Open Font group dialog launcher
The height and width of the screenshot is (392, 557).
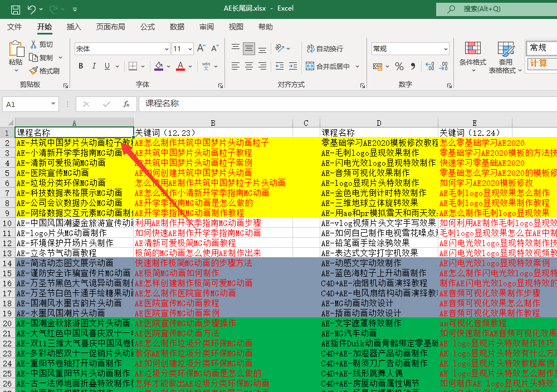[x=221, y=86]
